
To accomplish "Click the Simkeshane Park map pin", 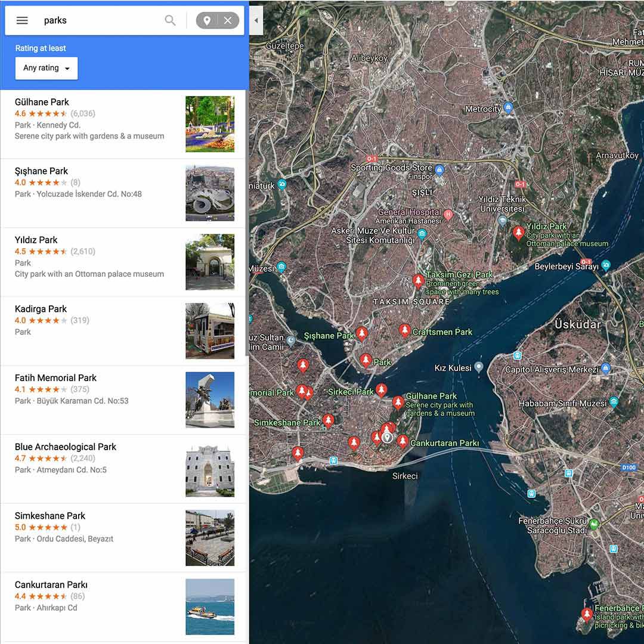I will point(328,420).
